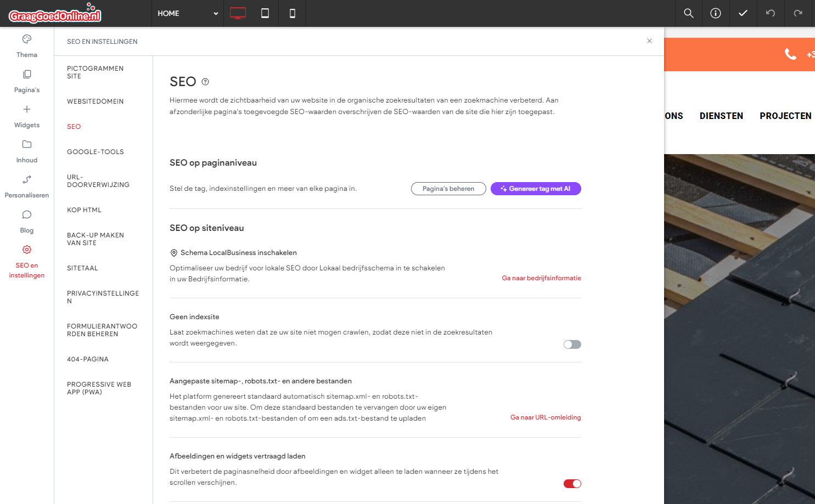The width and height of the screenshot is (815, 504).
Task: Switch to desktop view icon
Action: pos(238,13)
